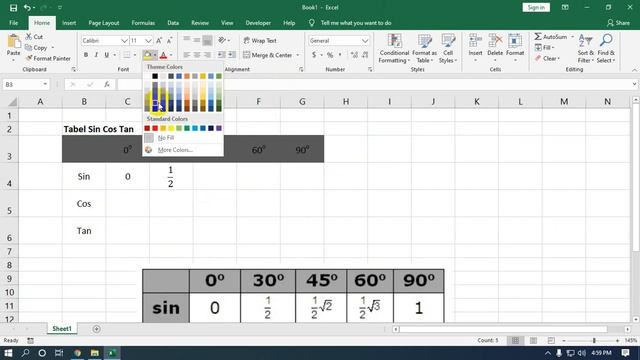
Task: Open the font size dropdown
Action: 148,40
